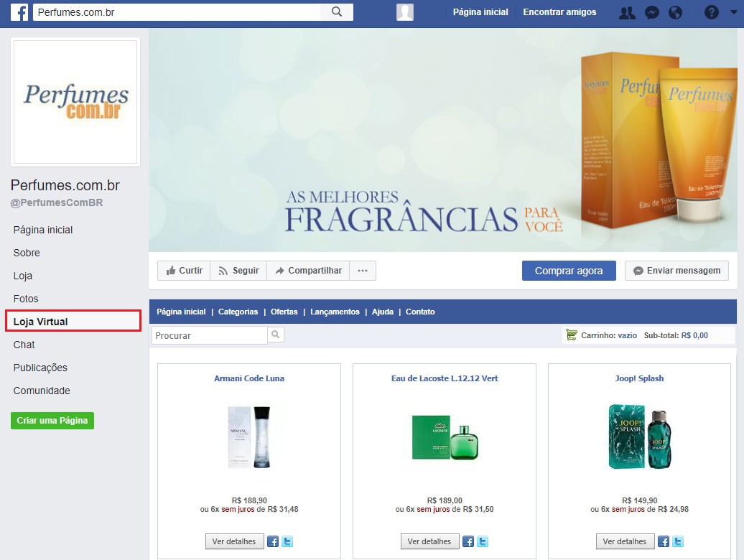This screenshot has height=560, width=744.
Task: Click the Compartilhar share button
Action: click(308, 270)
